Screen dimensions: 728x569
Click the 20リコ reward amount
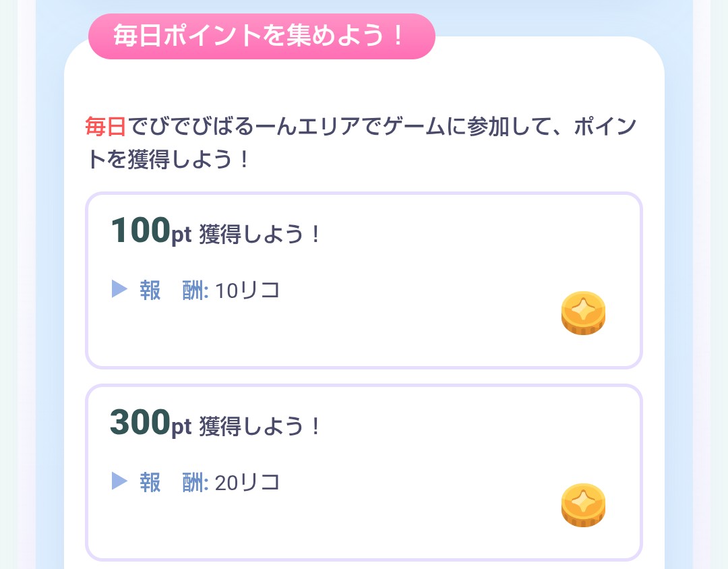click(247, 483)
